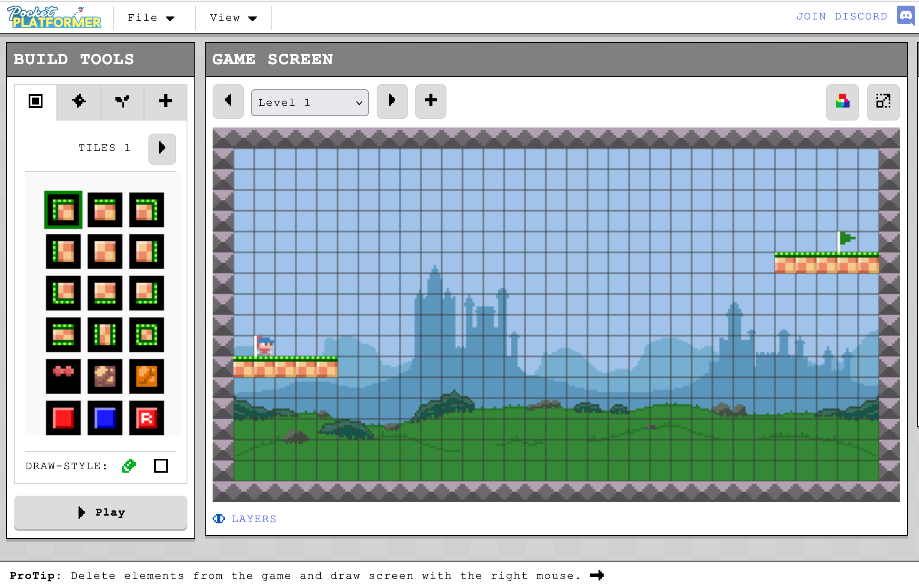This screenshot has width=919, height=588.
Task: Select the Tiles tab in Build Tools
Action: [x=35, y=101]
